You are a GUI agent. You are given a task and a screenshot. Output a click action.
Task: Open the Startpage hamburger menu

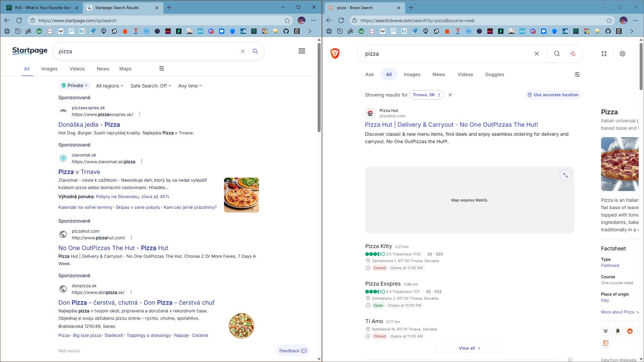(x=302, y=51)
